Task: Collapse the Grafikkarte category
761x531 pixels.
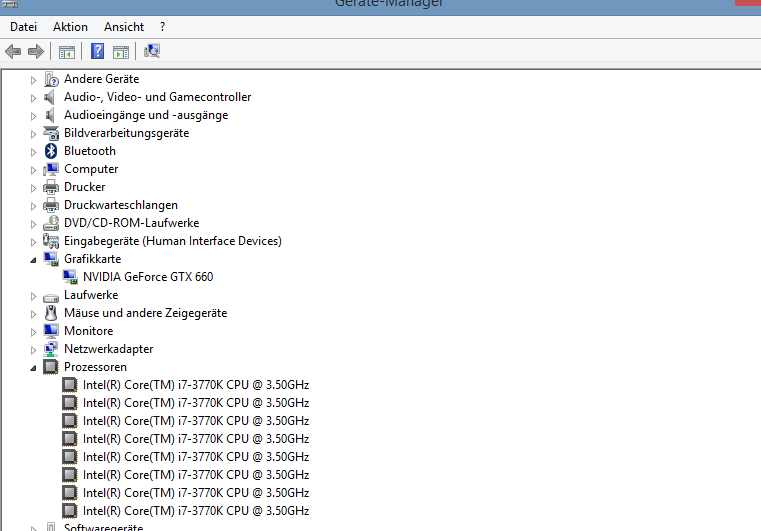Action: click(33, 260)
